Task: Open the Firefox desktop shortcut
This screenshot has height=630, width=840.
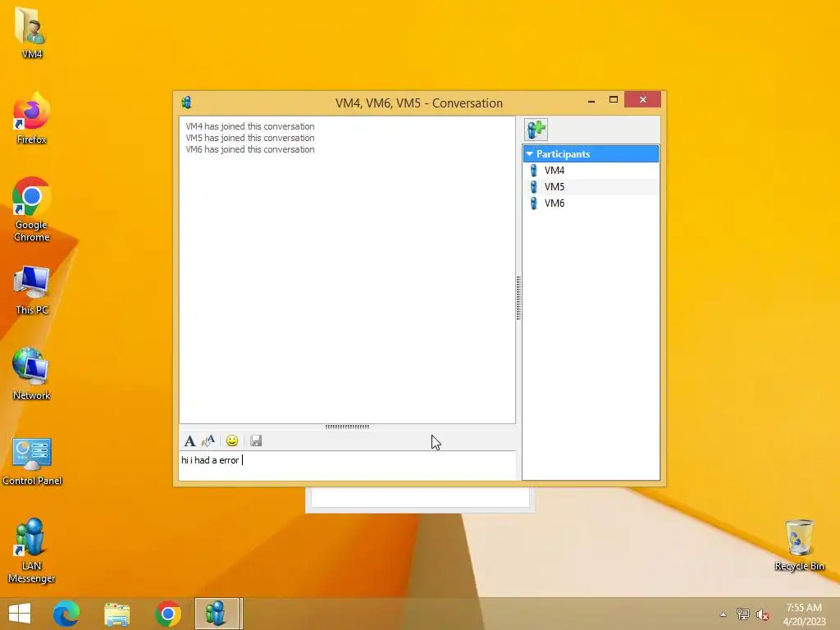Action: (x=32, y=118)
